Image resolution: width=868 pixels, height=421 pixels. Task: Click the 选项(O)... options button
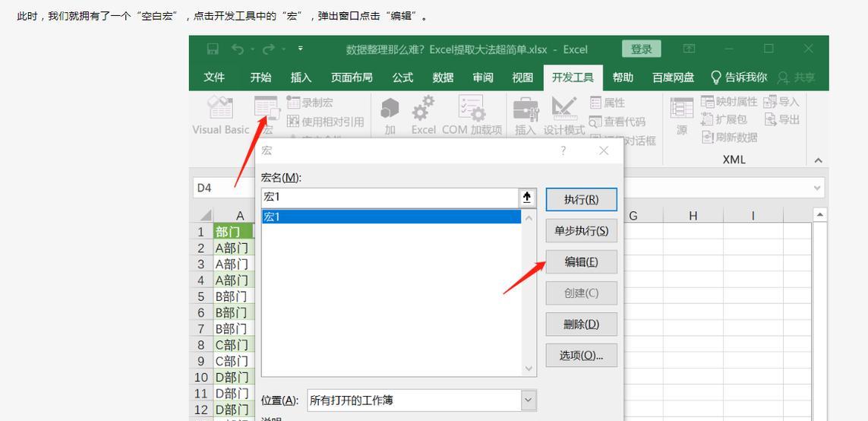point(581,355)
